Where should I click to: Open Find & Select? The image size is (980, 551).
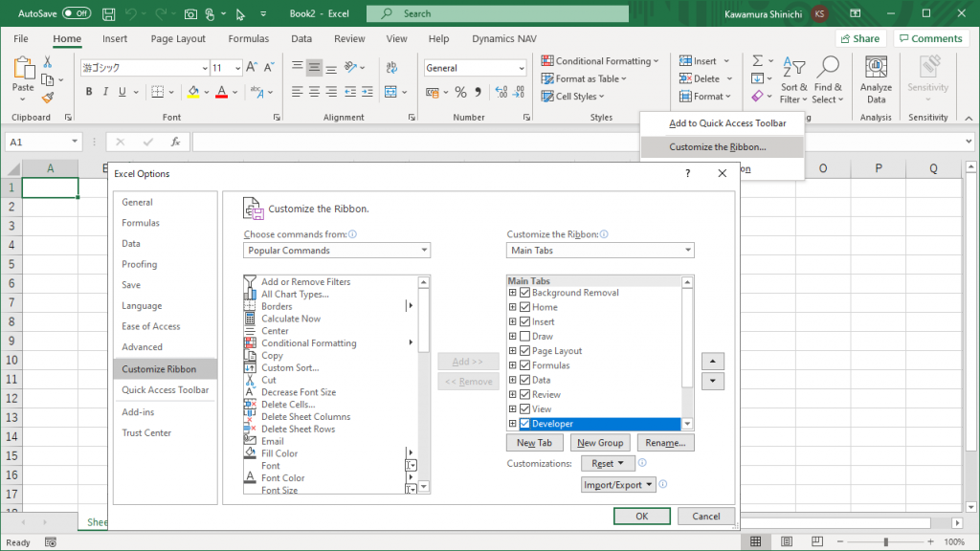(828, 80)
